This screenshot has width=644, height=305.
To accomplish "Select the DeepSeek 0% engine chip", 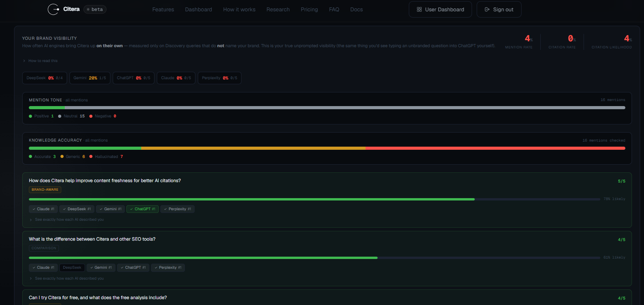I will pyautogui.click(x=44, y=78).
